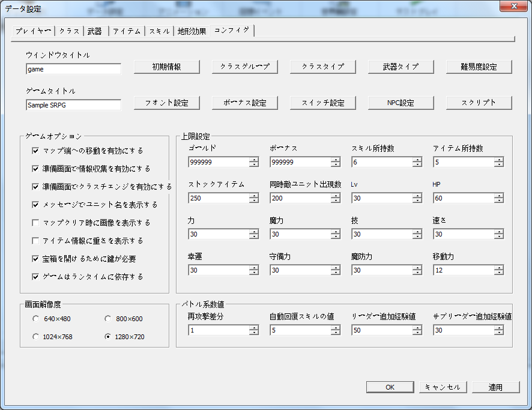Select 1024×768 resolution

[35, 337]
